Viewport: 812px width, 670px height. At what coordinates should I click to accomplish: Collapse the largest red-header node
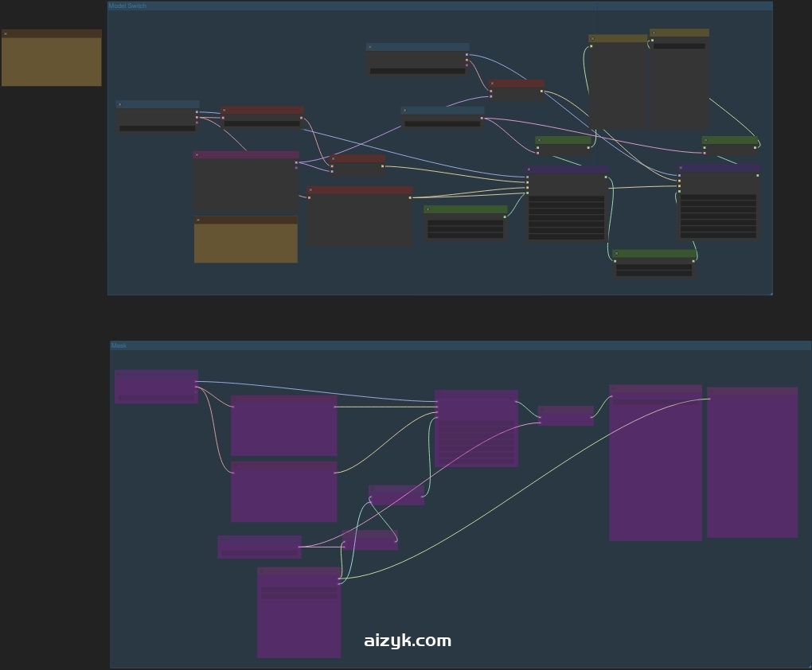click(x=310, y=190)
